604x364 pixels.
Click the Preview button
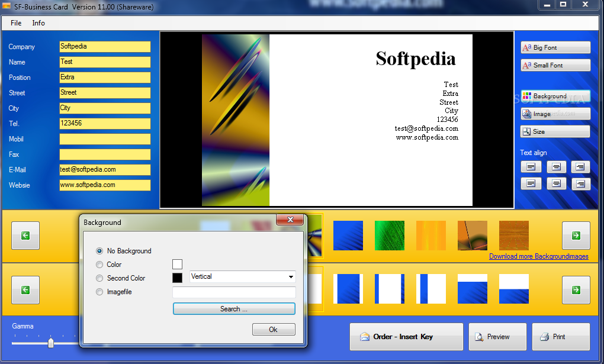(x=497, y=337)
